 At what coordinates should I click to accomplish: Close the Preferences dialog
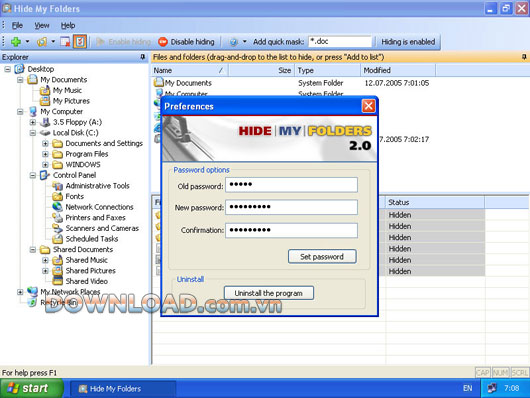[x=368, y=106]
